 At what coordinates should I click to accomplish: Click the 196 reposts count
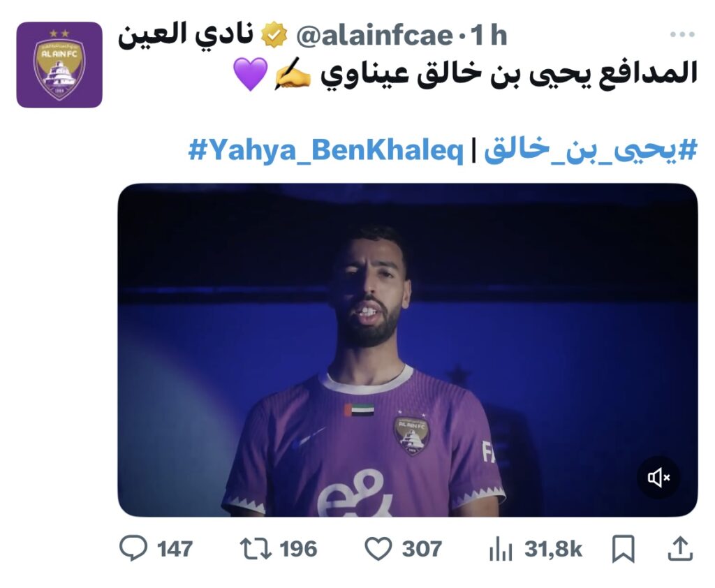pos(299,549)
